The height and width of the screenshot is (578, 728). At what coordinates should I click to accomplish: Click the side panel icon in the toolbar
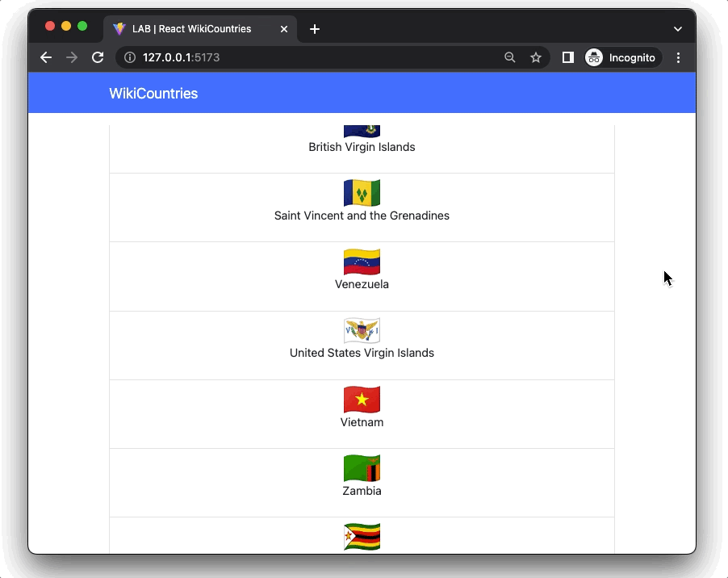click(x=567, y=57)
